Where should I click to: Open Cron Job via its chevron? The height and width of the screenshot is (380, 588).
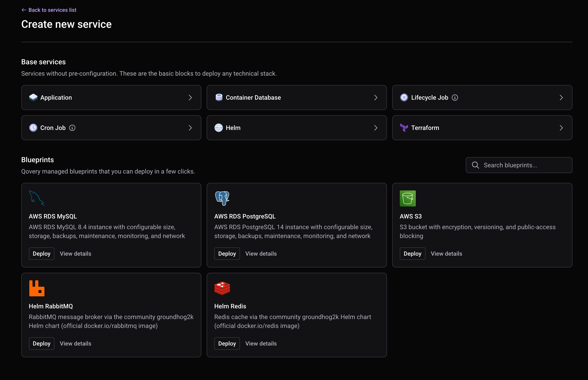tap(190, 128)
